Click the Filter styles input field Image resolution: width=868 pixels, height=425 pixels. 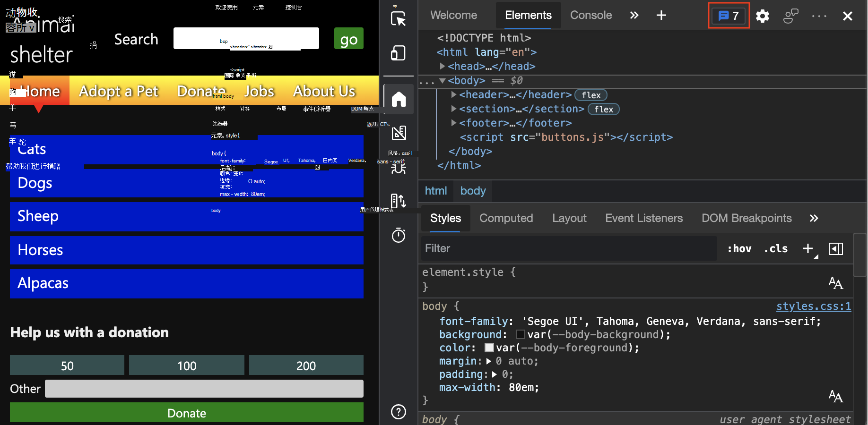click(520, 248)
